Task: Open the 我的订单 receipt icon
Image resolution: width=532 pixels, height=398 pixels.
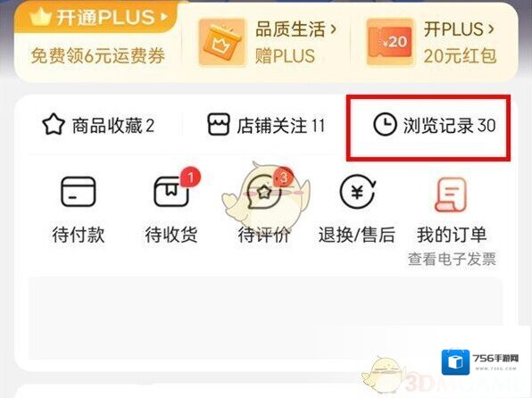Action: pos(451,195)
